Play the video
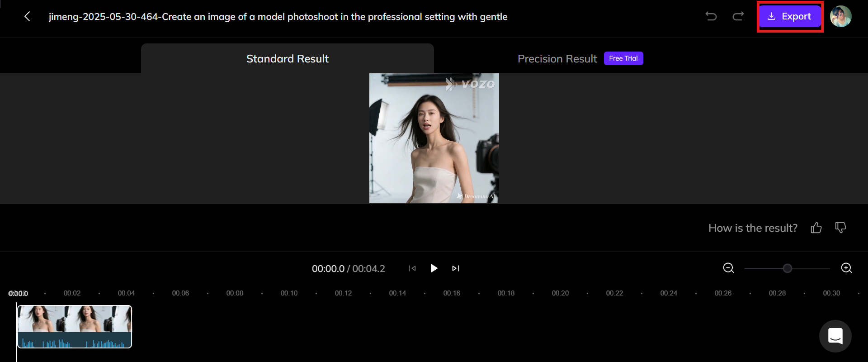This screenshot has width=868, height=362. 434,268
